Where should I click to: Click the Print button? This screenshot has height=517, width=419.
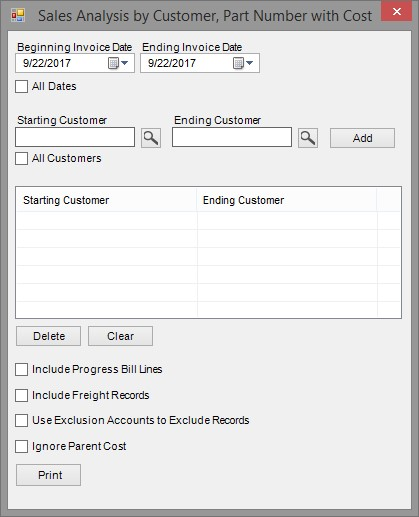tap(49, 475)
